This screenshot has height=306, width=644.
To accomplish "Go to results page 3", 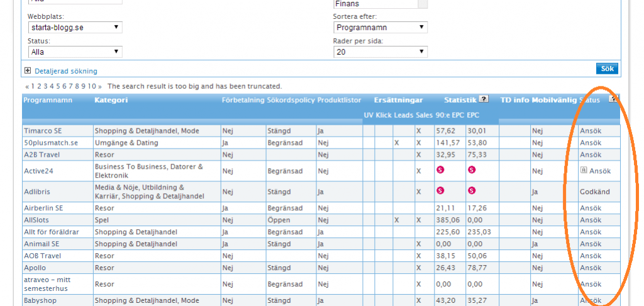I will [x=45, y=86].
